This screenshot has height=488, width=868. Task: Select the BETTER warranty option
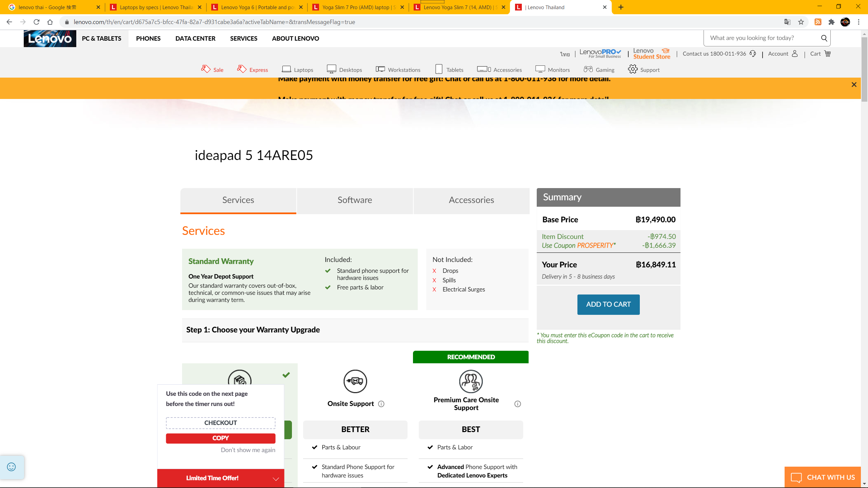point(355,429)
